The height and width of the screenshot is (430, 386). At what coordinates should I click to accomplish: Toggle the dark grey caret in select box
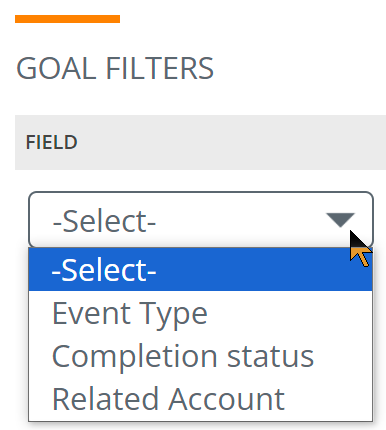click(340, 220)
